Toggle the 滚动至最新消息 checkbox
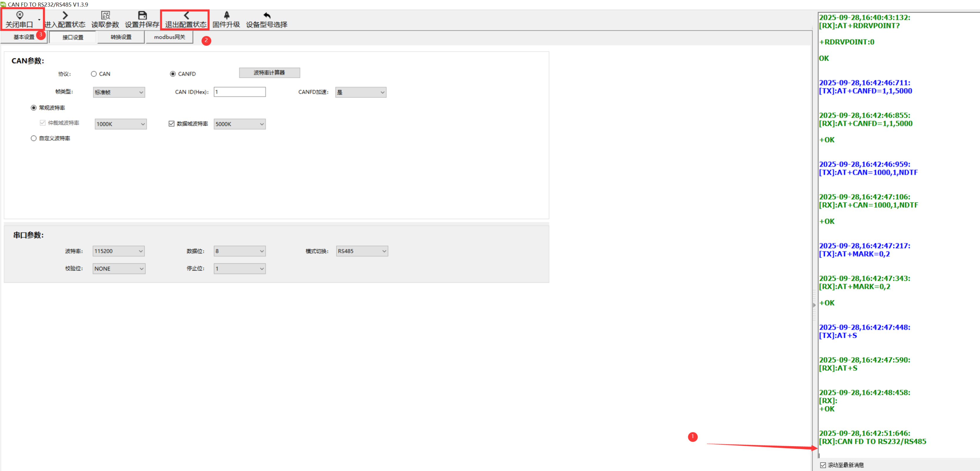This screenshot has height=471, width=980. pyautogui.click(x=823, y=465)
